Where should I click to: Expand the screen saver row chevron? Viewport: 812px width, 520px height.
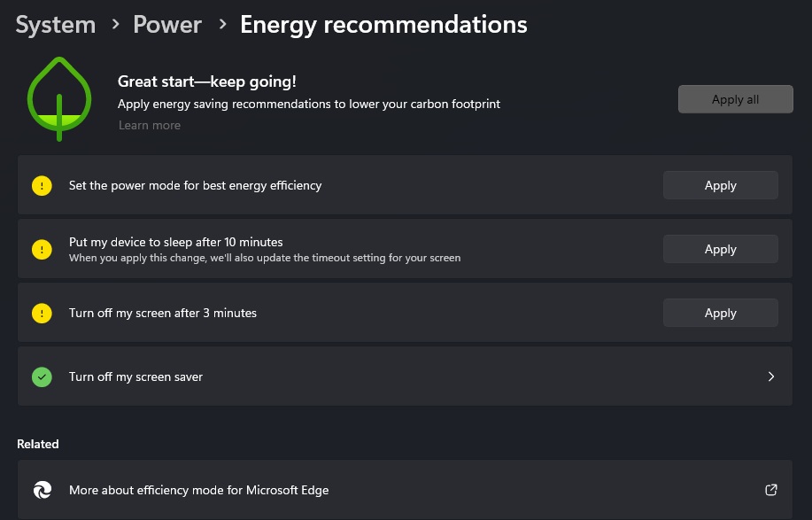pyautogui.click(x=771, y=376)
